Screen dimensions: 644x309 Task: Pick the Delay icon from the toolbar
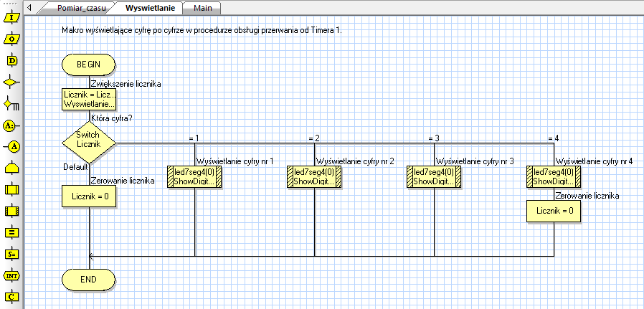point(11,61)
